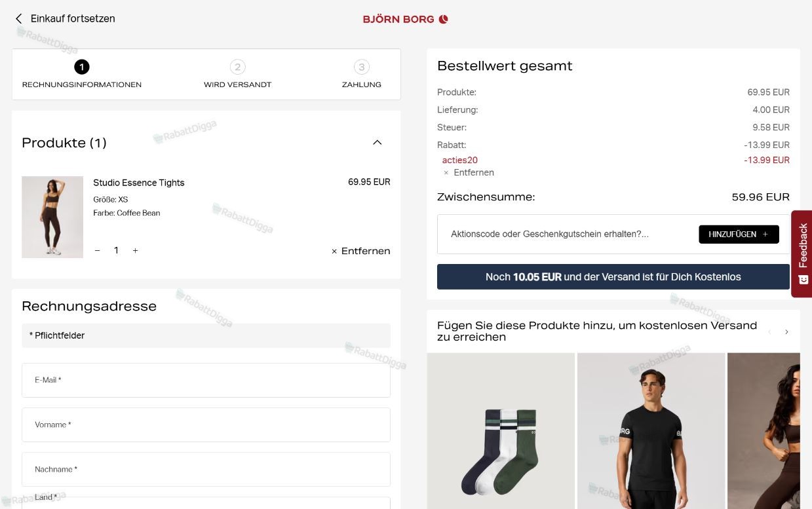Image resolution: width=812 pixels, height=509 pixels.
Task: Open the striped socks product thumbnail
Action: coord(501,431)
